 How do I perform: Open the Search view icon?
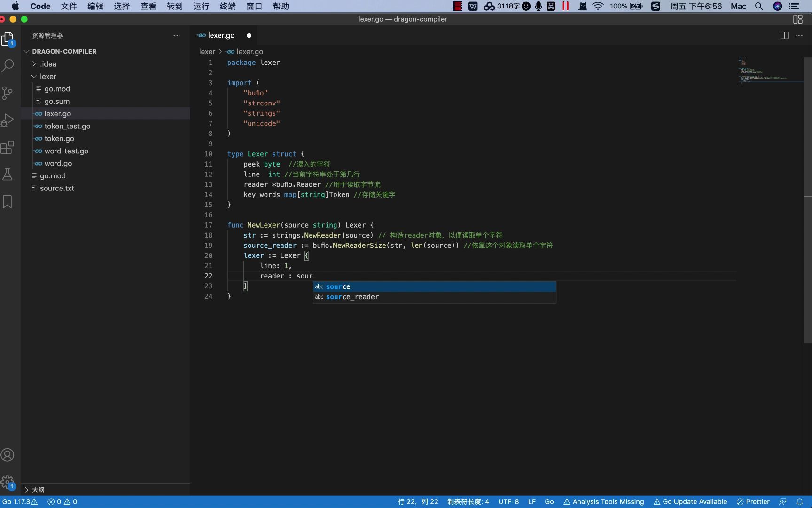click(x=8, y=66)
